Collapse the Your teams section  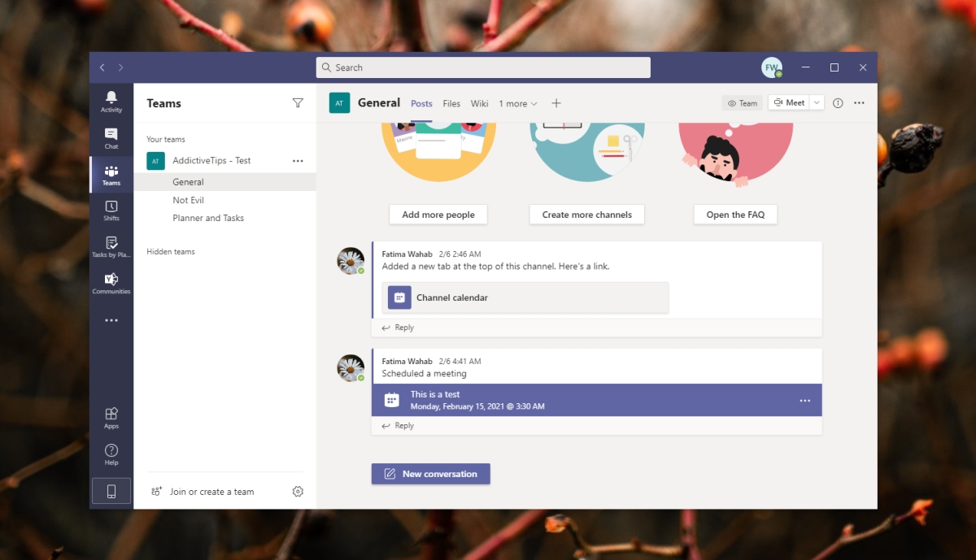click(166, 140)
